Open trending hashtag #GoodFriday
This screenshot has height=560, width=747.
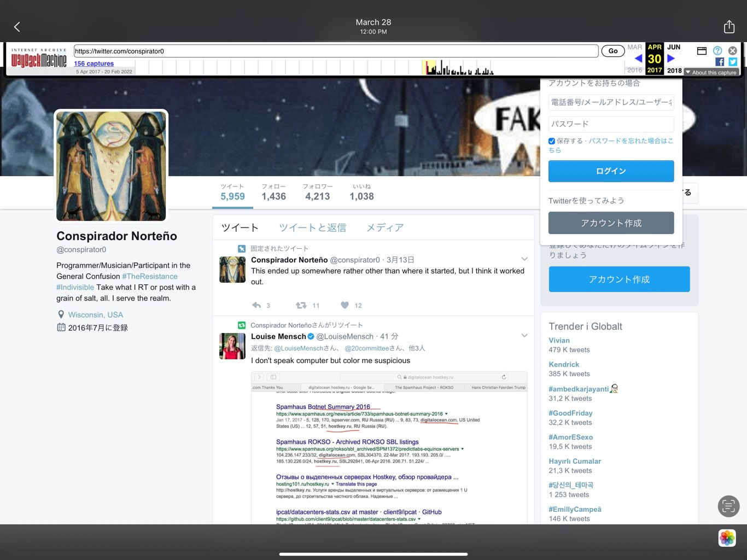point(570,413)
